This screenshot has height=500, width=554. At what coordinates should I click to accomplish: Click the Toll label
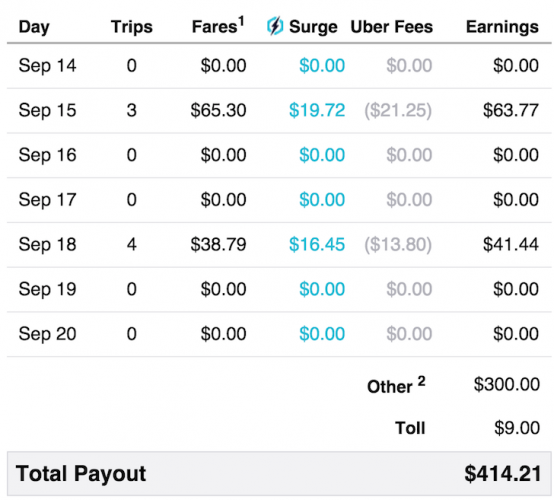[x=410, y=428]
